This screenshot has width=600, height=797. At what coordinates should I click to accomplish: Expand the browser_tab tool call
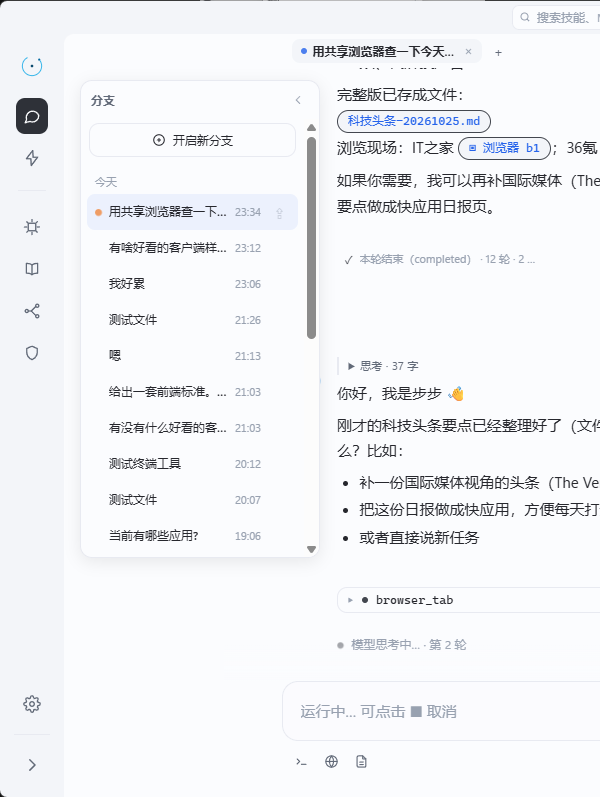[x=468, y=600]
